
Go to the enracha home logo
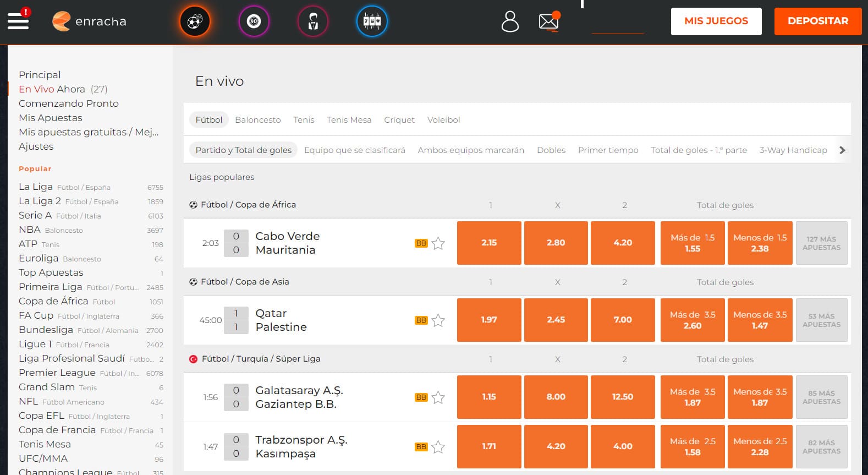click(89, 21)
